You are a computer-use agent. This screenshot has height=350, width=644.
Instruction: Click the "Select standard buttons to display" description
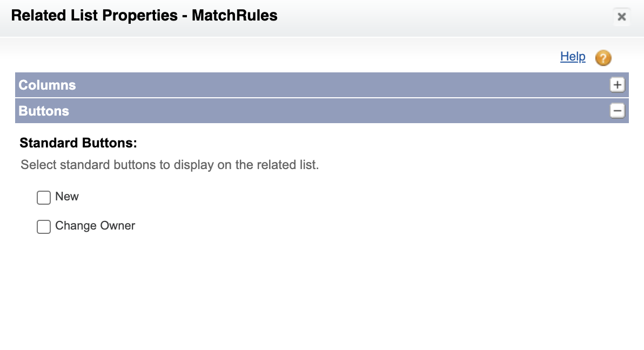click(x=170, y=165)
